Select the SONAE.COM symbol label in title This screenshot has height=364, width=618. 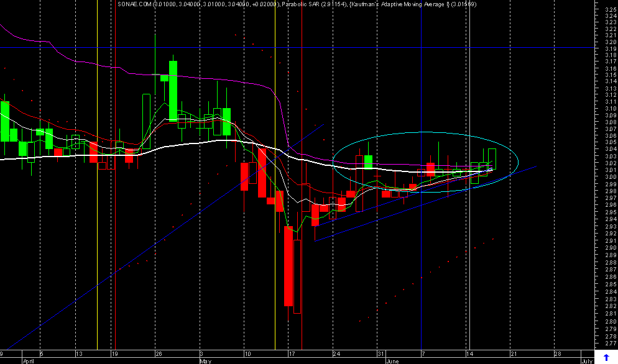point(135,4)
